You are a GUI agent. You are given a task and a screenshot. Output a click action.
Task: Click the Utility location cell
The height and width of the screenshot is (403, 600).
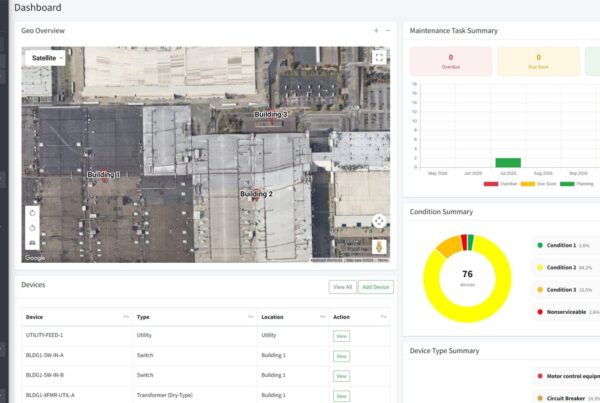coord(269,335)
